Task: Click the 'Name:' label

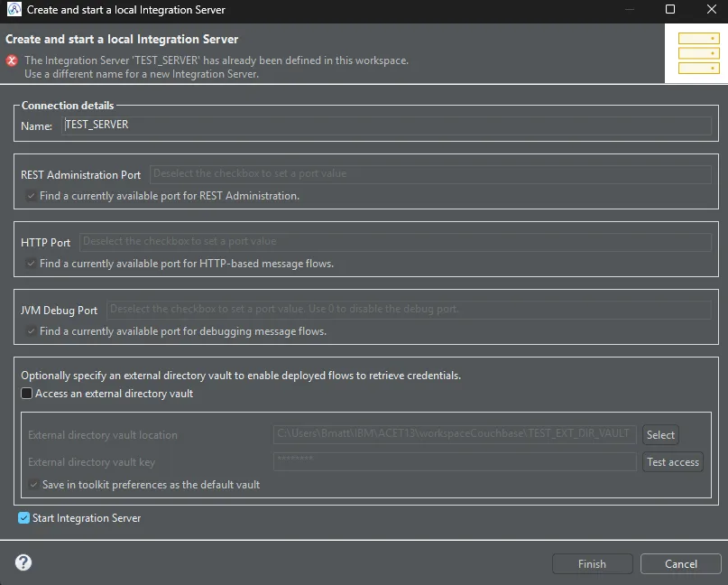Action: (x=36, y=125)
